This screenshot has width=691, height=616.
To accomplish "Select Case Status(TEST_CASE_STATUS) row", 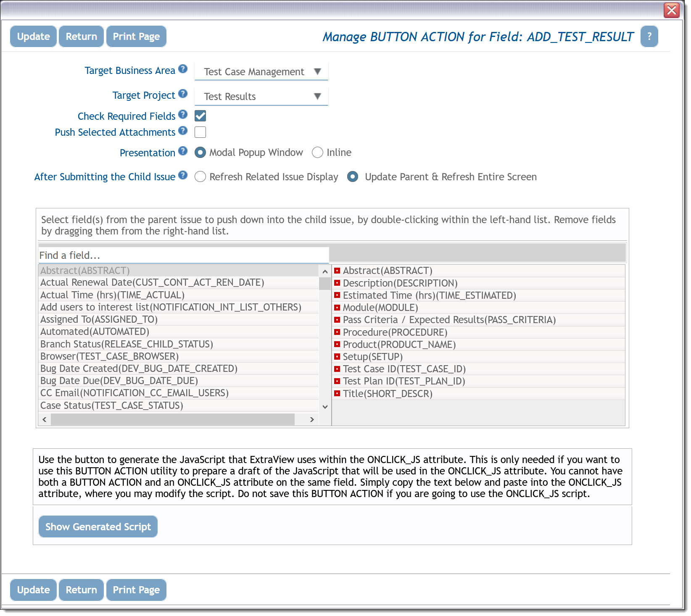I will (x=179, y=405).
